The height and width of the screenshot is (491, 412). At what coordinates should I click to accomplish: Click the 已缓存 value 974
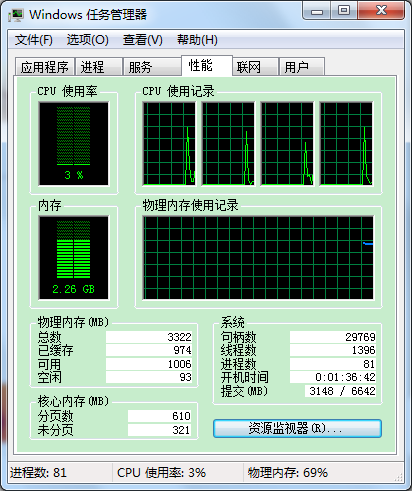coord(149,350)
